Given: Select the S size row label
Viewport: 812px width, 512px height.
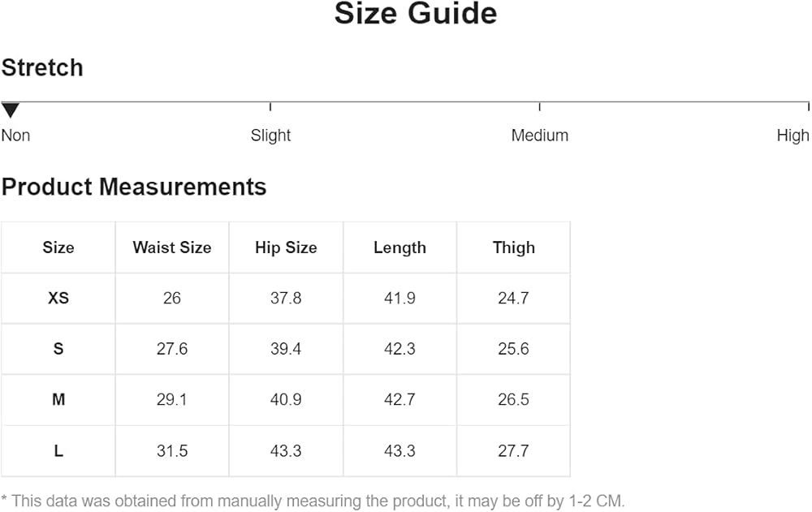Looking at the screenshot, I should tap(58, 349).
